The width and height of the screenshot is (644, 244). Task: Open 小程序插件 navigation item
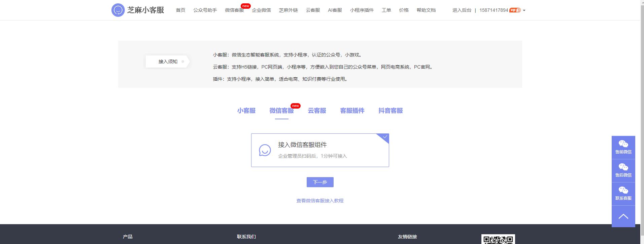click(x=362, y=10)
